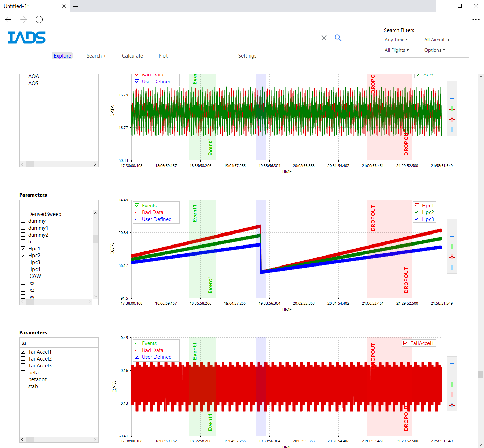The width and height of the screenshot is (484, 448).
Task: Click page scrollbar down arrow
Action: 481,445
